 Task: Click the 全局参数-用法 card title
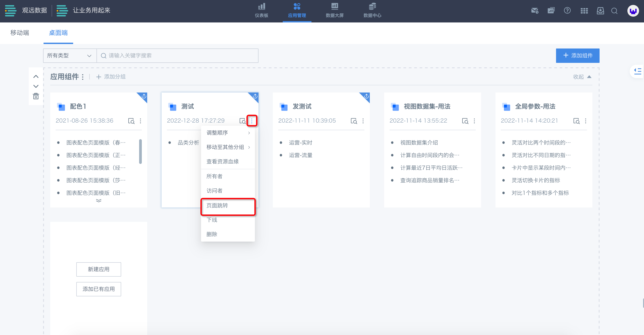(535, 107)
